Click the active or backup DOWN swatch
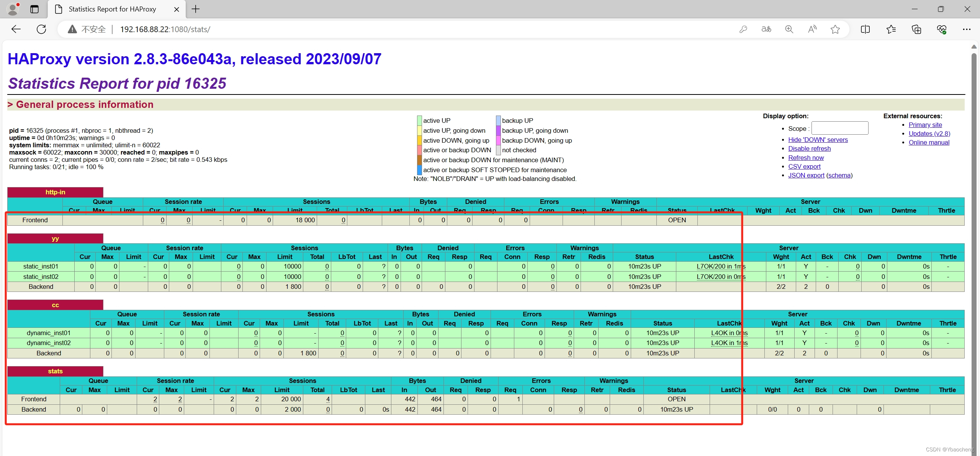Viewport: 980px width, 456px height. coord(419,150)
